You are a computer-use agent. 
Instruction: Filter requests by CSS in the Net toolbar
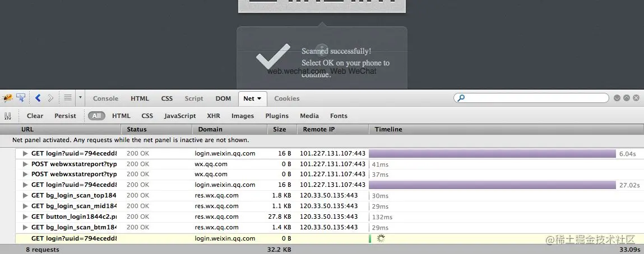[147, 116]
